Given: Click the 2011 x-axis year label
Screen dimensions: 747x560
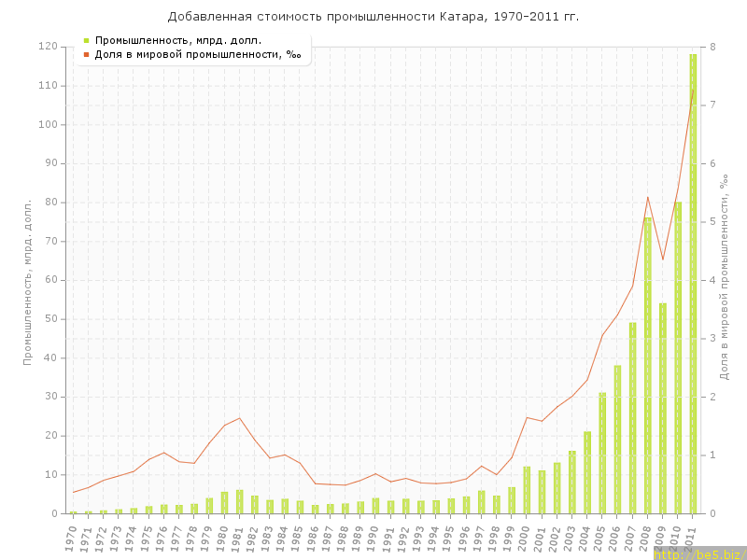Looking at the screenshot, I should [691, 535].
